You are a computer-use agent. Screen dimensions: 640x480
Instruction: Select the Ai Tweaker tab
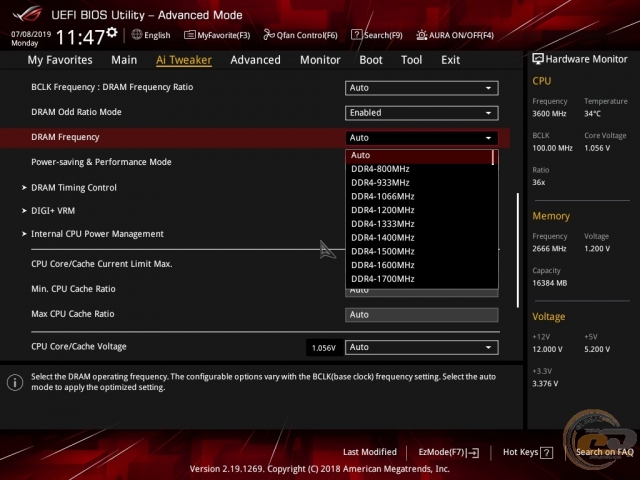point(184,60)
